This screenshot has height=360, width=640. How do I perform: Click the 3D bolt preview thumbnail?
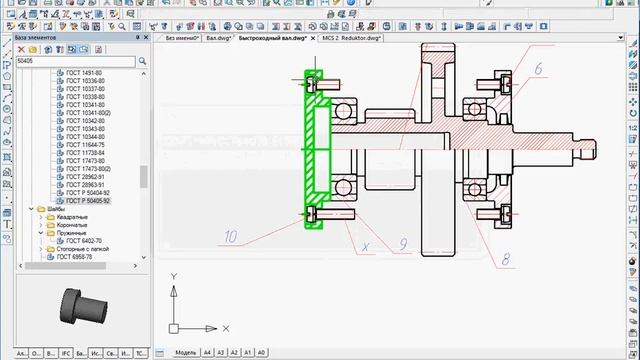point(83,307)
